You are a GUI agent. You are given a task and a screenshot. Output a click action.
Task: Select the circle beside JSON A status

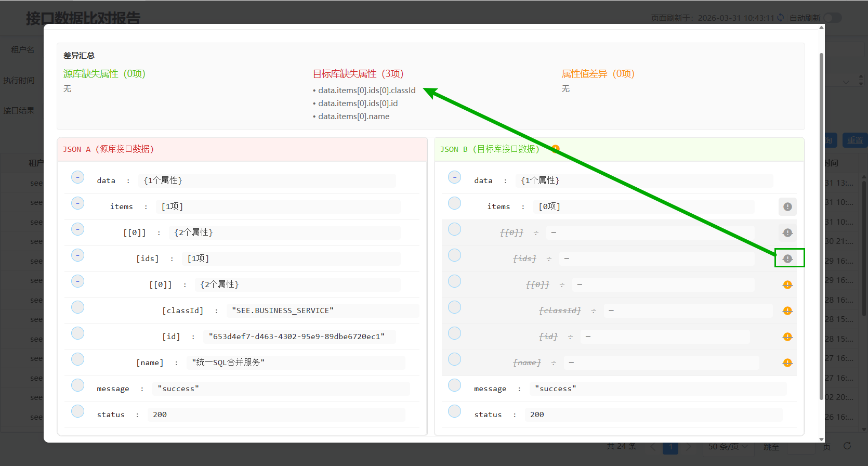coord(77,411)
